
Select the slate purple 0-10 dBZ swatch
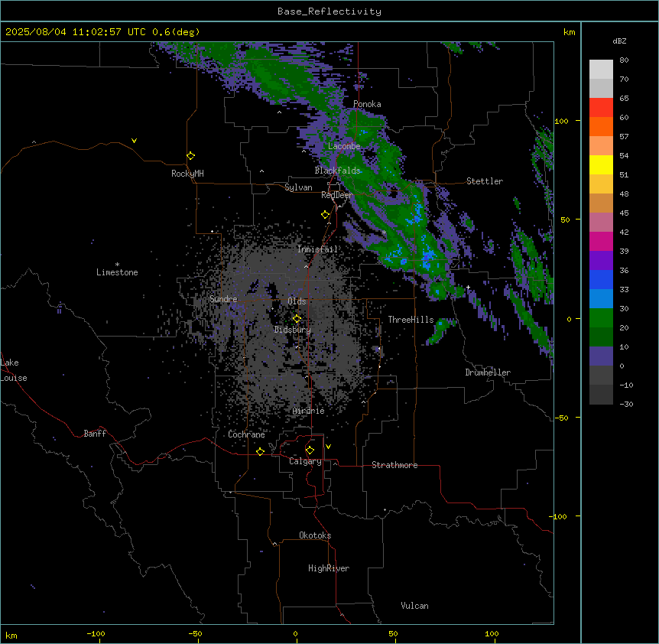click(601, 356)
